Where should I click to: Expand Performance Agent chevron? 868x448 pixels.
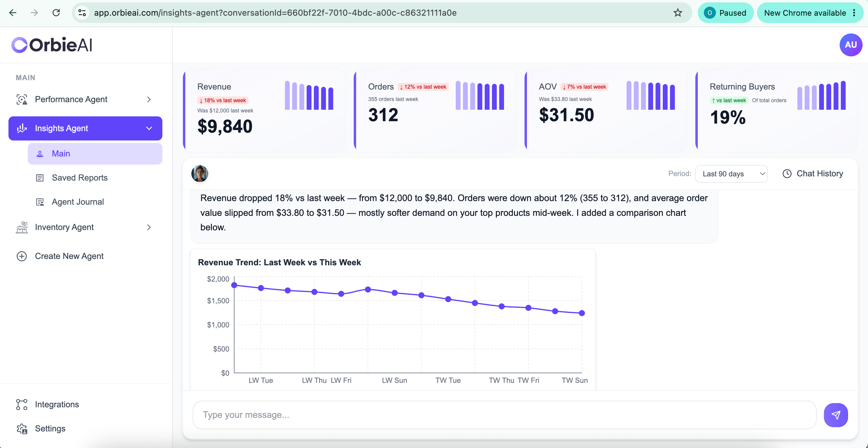coord(149,99)
